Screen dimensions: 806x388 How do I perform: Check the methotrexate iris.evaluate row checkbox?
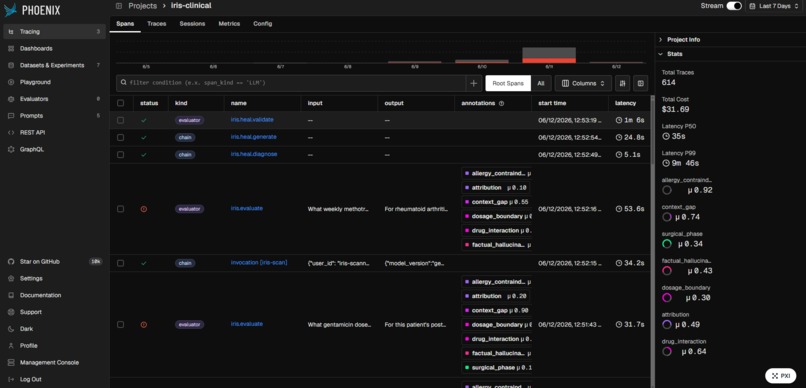click(120, 209)
